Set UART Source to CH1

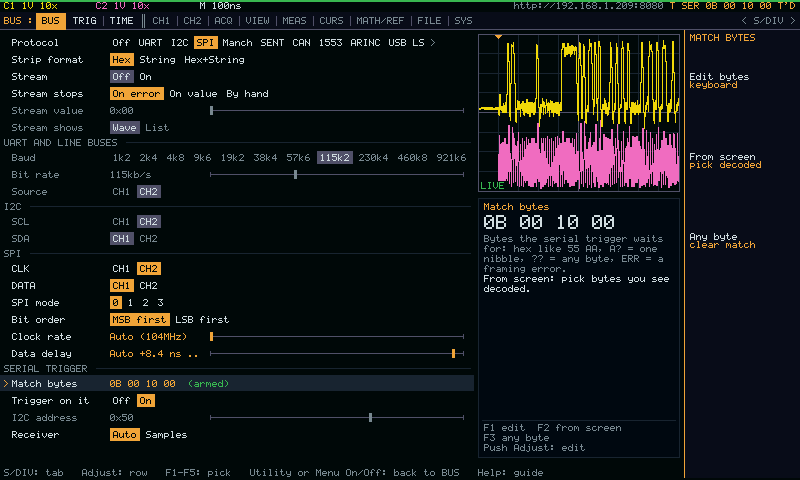[x=121, y=192]
